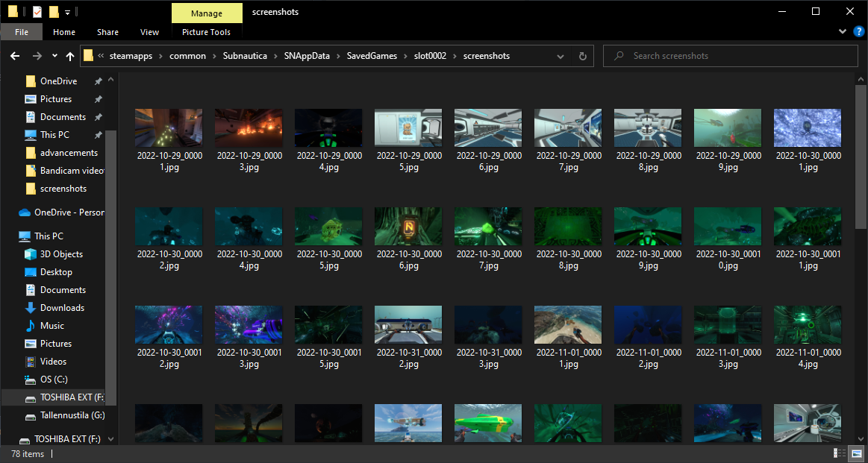Click the Forward navigation arrow
Viewport: 868px width, 463px height.
[x=37, y=56]
